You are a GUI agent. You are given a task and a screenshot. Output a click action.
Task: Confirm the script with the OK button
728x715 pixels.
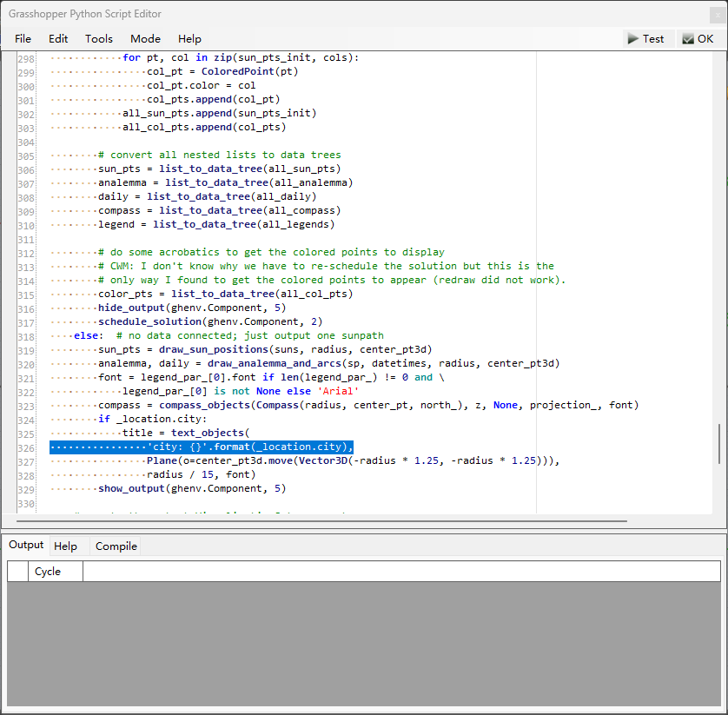click(x=698, y=39)
